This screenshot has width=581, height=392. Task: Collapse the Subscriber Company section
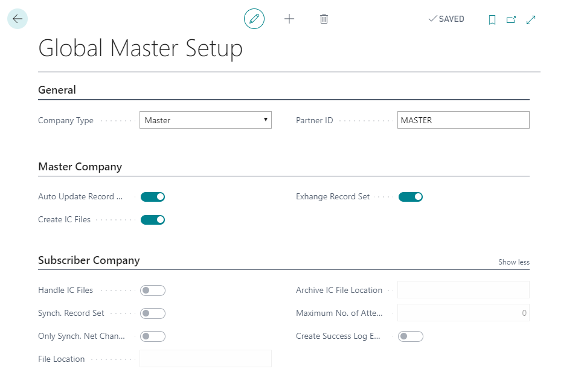tap(89, 260)
